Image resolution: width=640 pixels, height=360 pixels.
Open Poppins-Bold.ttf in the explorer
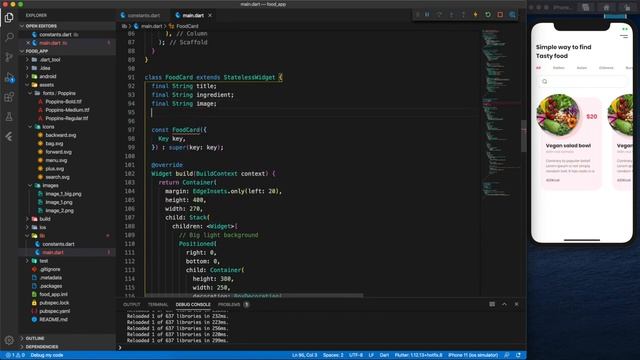(x=63, y=102)
